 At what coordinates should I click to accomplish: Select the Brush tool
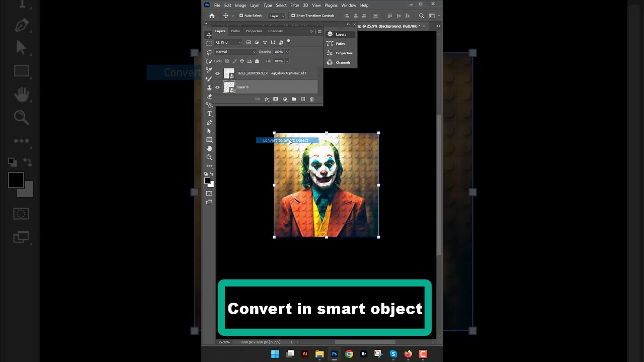click(x=209, y=79)
